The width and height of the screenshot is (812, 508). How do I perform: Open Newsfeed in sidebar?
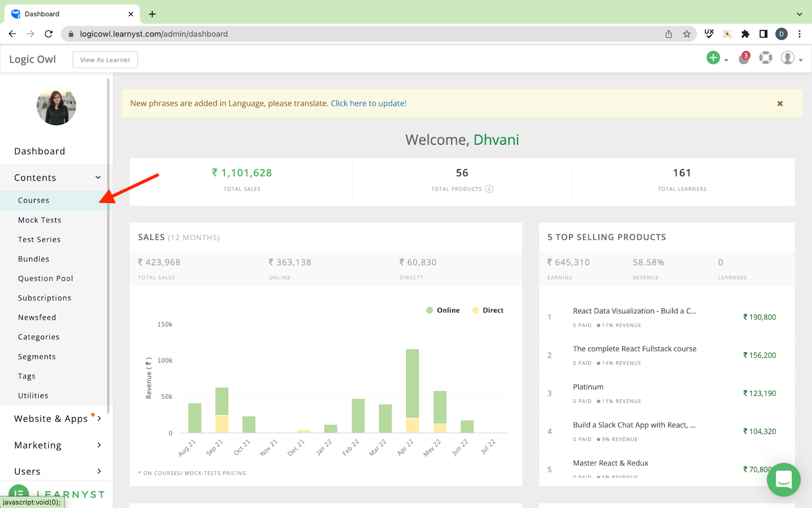coord(37,317)
